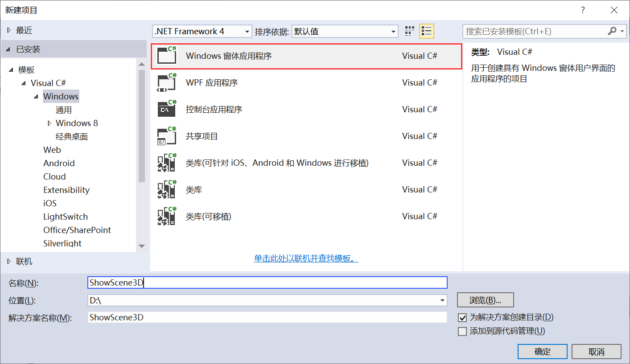Open help with the question mark

583,10
